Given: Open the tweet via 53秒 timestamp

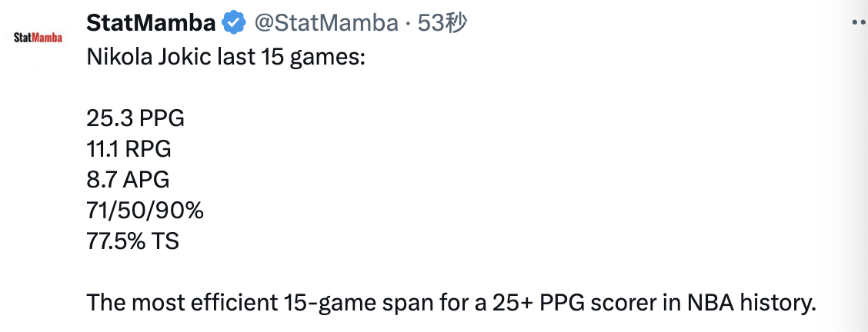Looking at the screenshot, I should pyautogui.click(x=442, y=23).
